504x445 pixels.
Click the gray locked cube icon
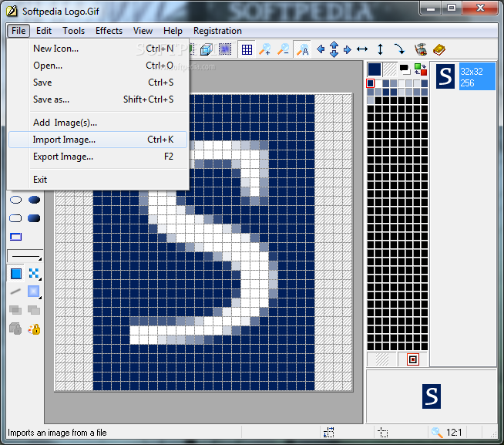(x=15, y=329)
